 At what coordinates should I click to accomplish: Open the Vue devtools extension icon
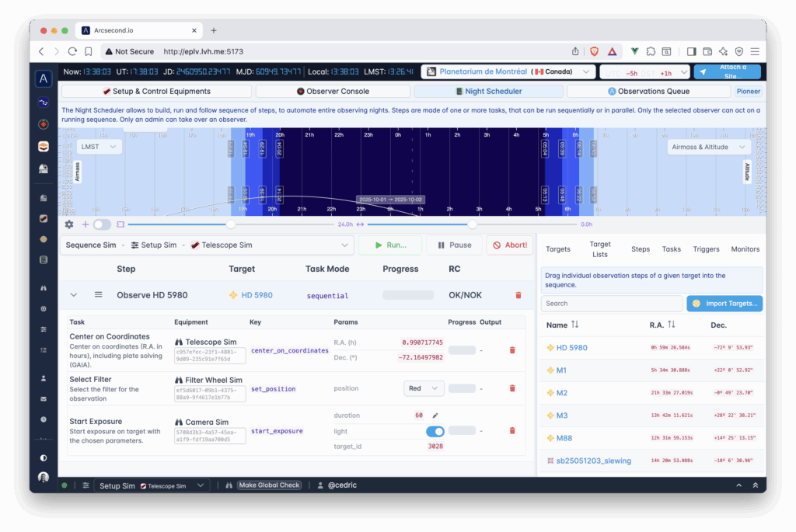(x=635, y=51)
